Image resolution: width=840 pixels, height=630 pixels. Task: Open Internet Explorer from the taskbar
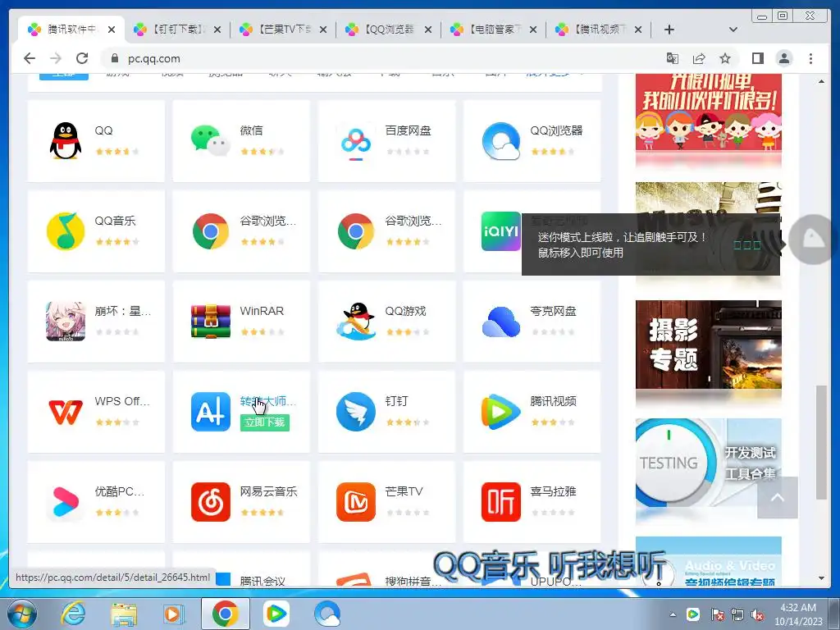(x=72, y=614)
